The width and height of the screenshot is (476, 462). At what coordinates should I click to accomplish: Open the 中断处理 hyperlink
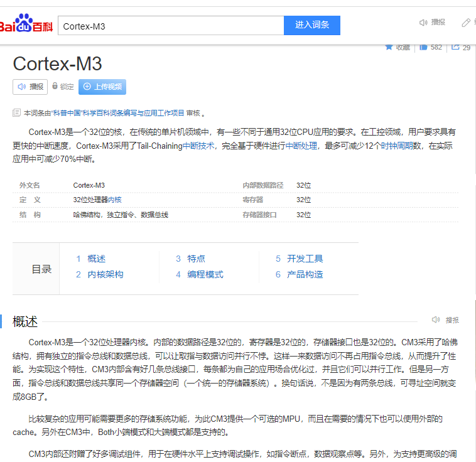[301, 146]
